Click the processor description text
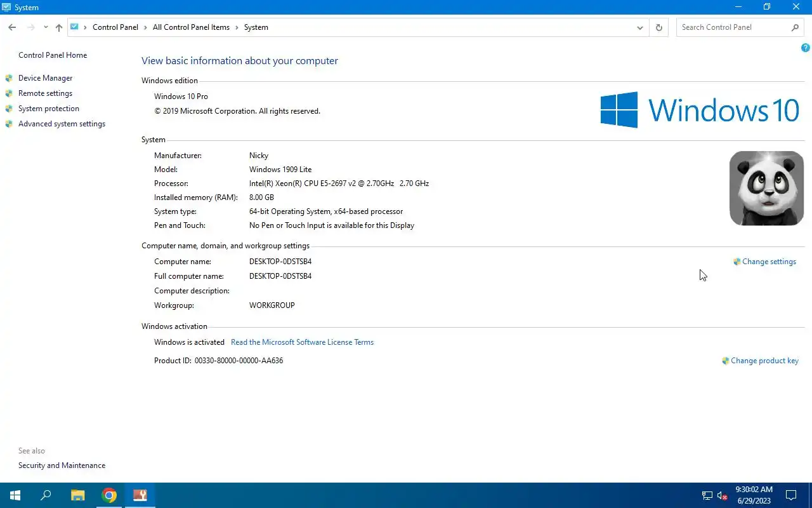The image size is (812, 508). click(339, 184)
